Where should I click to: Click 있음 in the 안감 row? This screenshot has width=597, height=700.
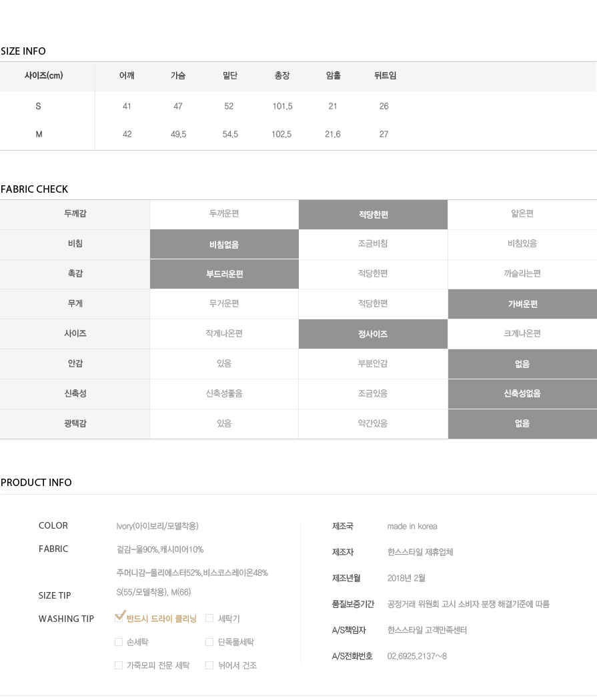point(224,363)
